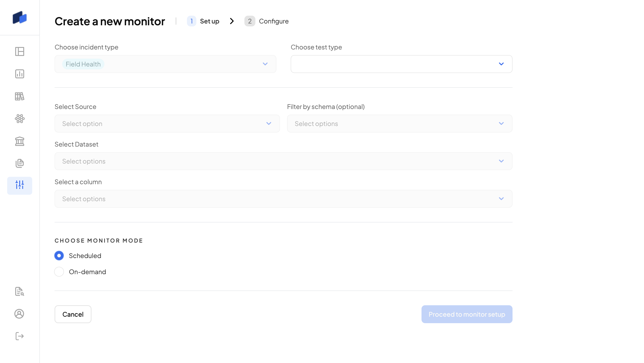Open the monitors sliders icon in sidebar
The image size is (644, 363).
[19, 185]
